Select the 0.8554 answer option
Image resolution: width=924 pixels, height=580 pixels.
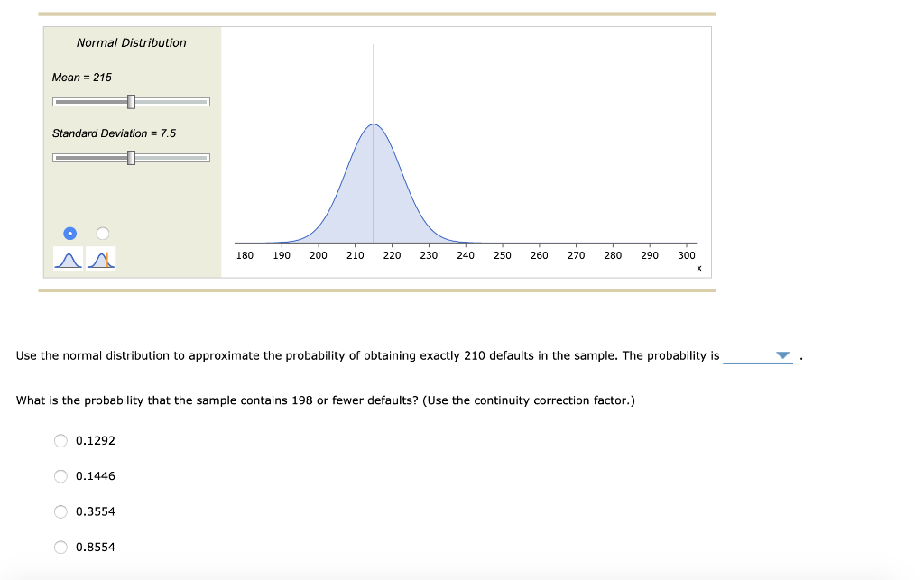tap(60, 547)
